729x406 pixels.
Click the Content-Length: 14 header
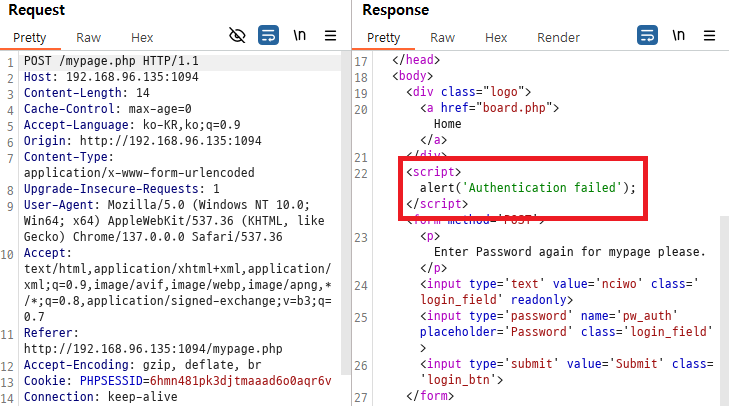pos(86,93)
